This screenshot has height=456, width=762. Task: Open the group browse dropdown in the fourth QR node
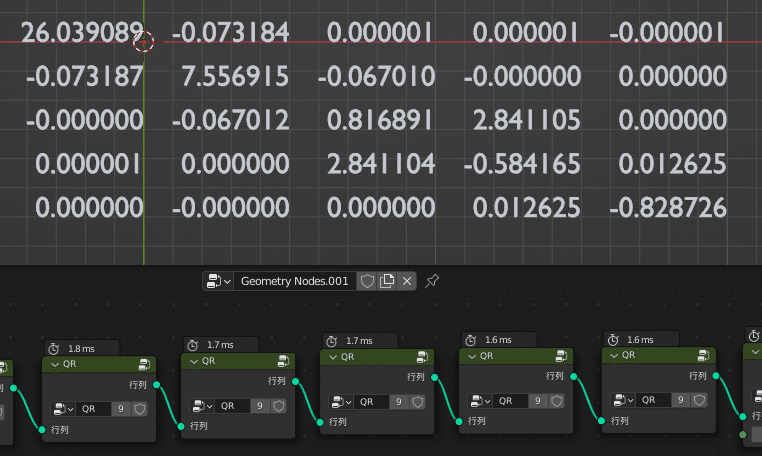pyautogui.click(x=480, y=401)
